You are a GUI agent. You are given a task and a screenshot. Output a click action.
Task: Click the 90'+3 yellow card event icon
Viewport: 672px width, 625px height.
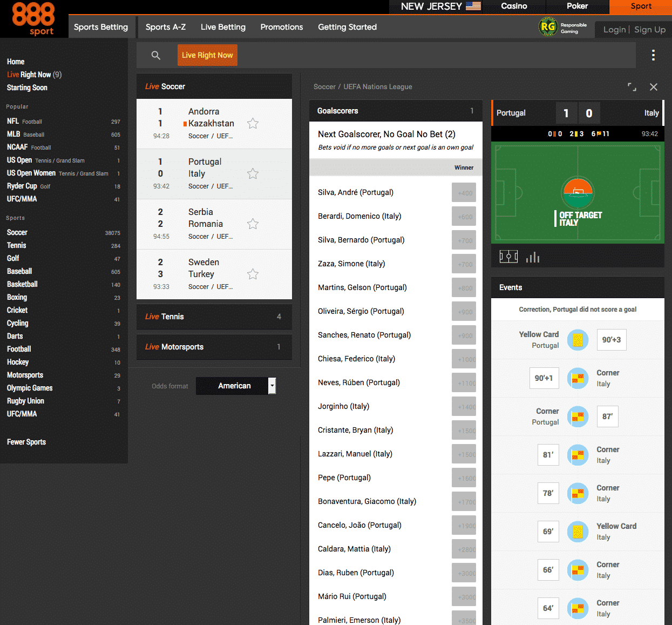point(578,340)
